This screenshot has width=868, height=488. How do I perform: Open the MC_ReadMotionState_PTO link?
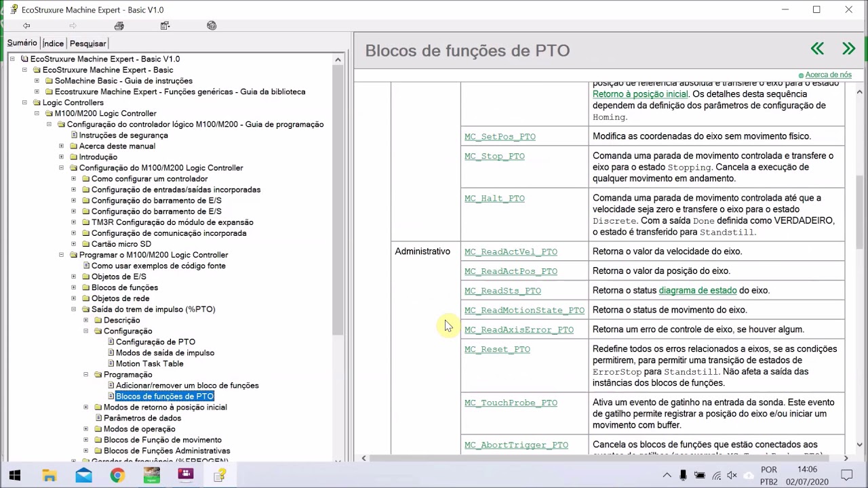click(524, 310)
